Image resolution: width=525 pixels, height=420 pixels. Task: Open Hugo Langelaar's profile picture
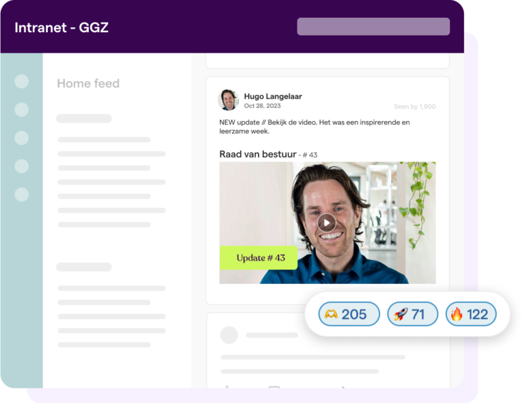click(x=228, y=100)
